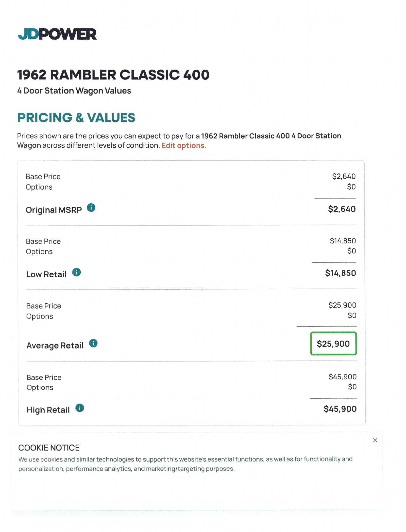The image size is (406, 532).
Task: Click the Pricing & Values section heading
Action: click(x=76, y=117)
